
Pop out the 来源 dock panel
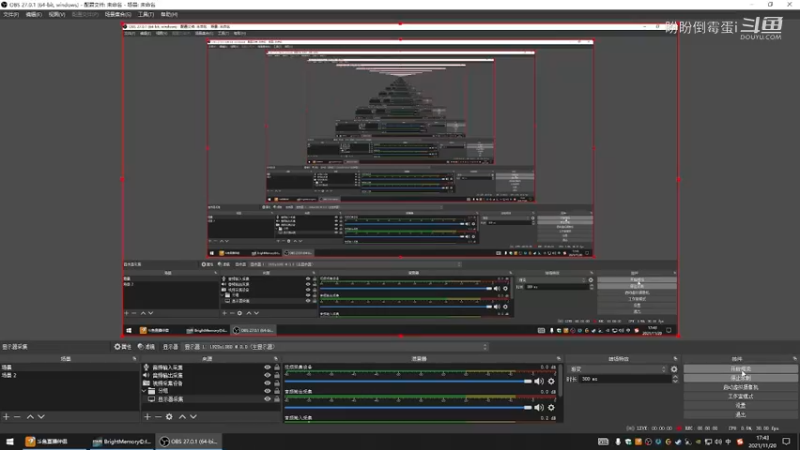[x=276, y=359]
